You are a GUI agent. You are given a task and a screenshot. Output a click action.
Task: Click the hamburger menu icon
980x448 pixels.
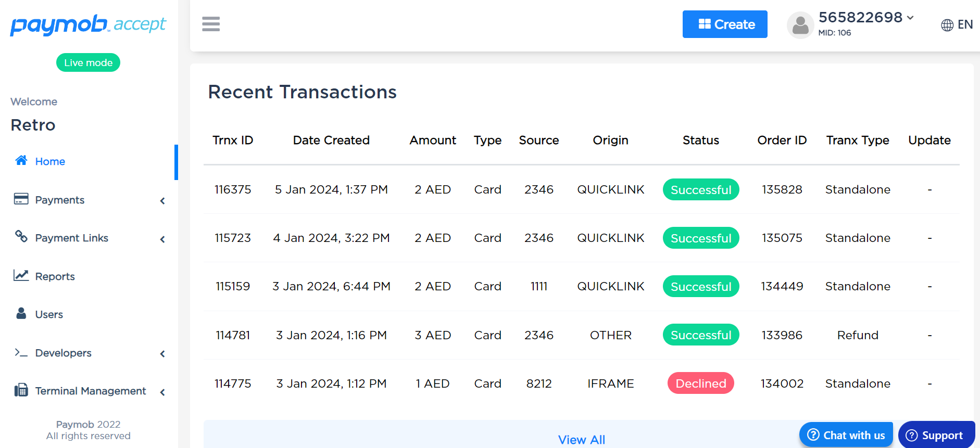211,24
